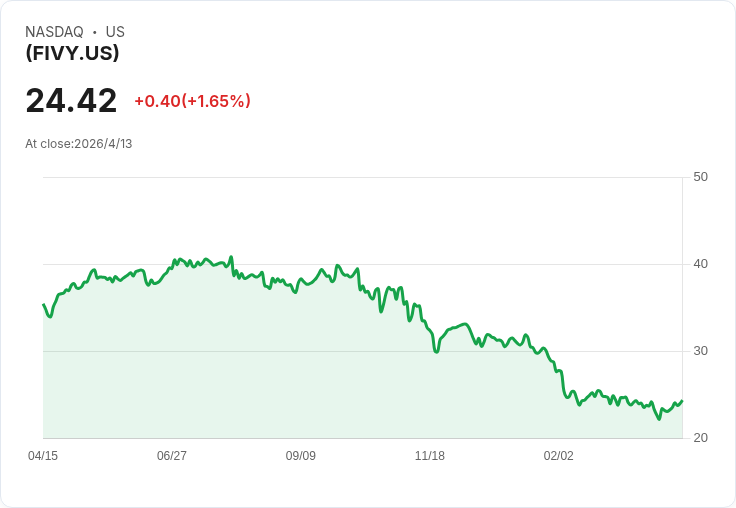Click the NASDAQ exchange label

click(x=54, y=32)
